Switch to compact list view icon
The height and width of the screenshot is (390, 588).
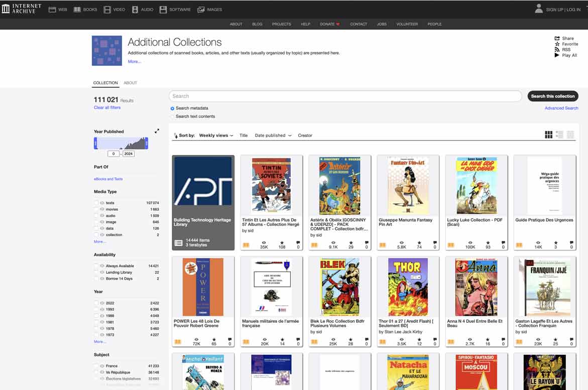(x=570, y=135)
